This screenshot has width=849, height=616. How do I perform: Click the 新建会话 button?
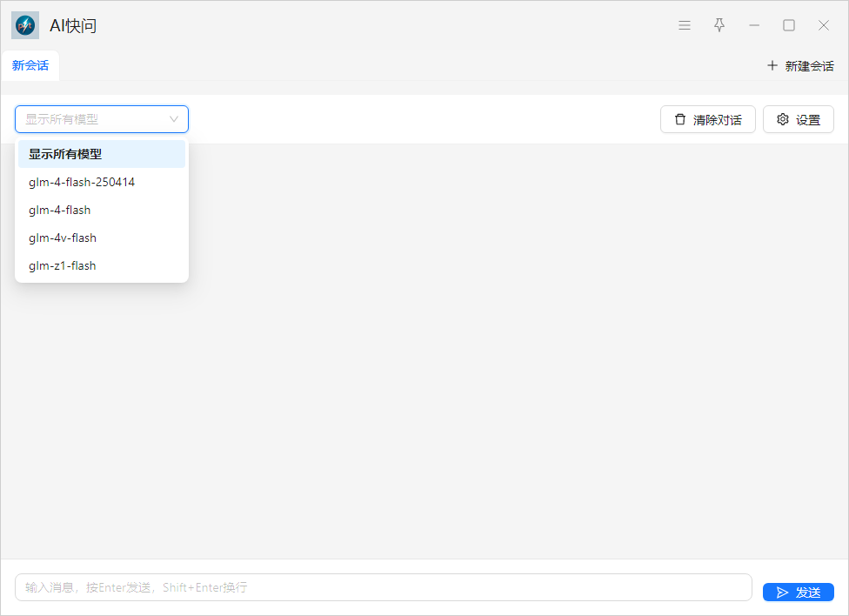tap(800, 65)
